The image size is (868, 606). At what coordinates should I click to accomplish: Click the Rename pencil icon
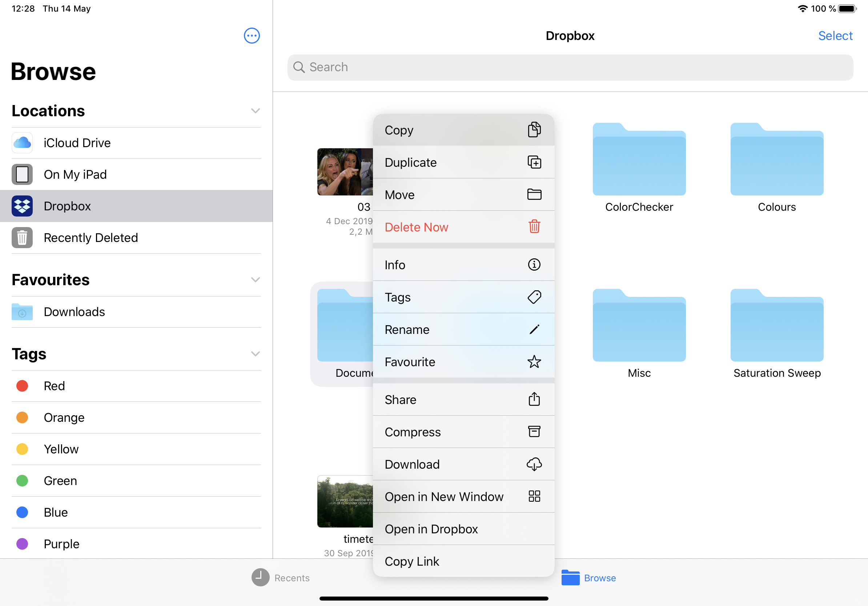tap(534, 330)
